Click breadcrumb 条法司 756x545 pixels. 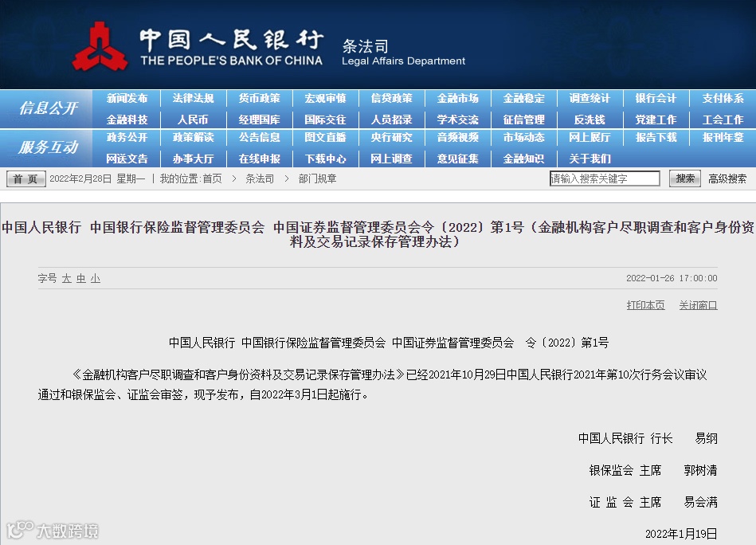pyautogui.click(x=260, y=179)
